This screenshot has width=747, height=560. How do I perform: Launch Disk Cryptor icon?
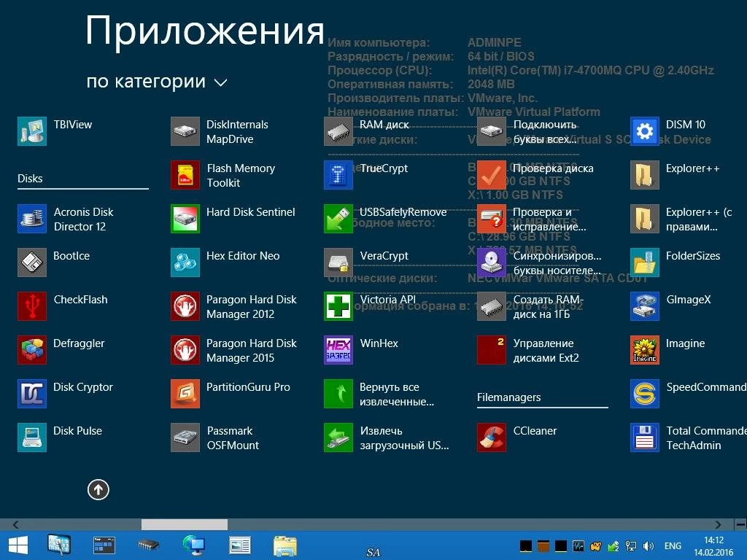[x=32, y=394]
